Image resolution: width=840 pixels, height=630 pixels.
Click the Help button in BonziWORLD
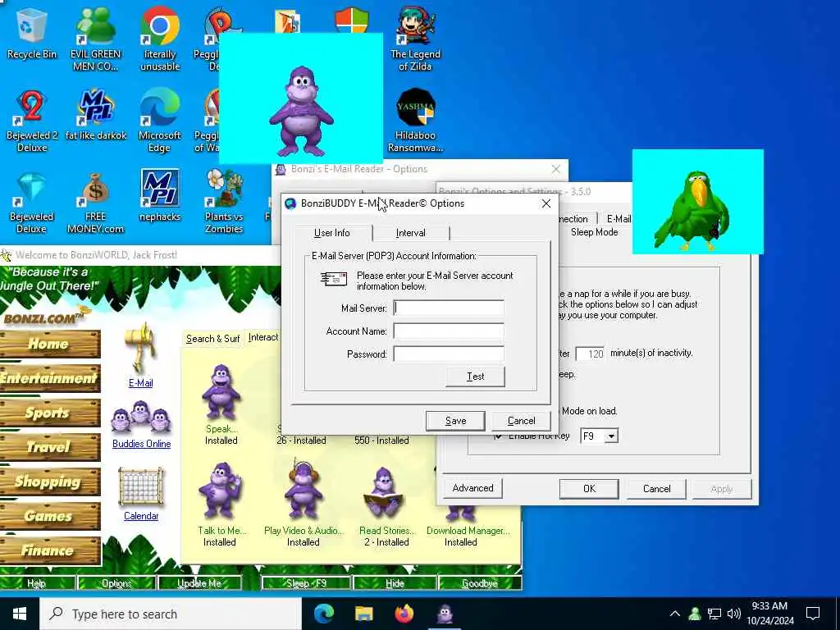[x=36, y=583]
